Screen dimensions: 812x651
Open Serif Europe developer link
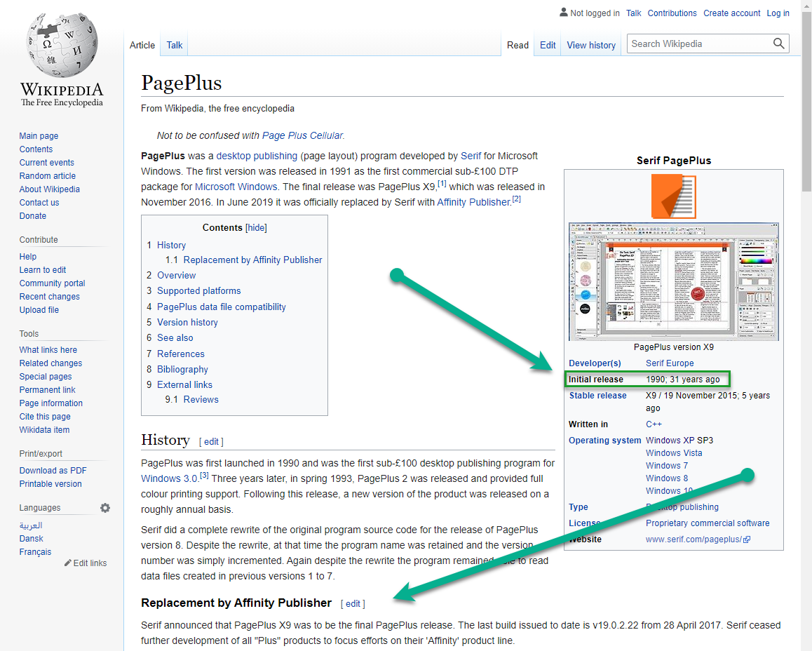(670, 363)
